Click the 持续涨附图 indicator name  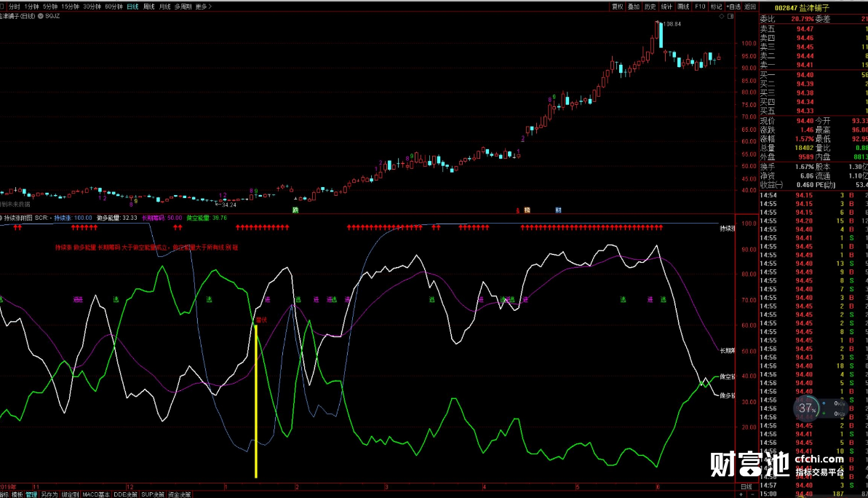(18, 218)
